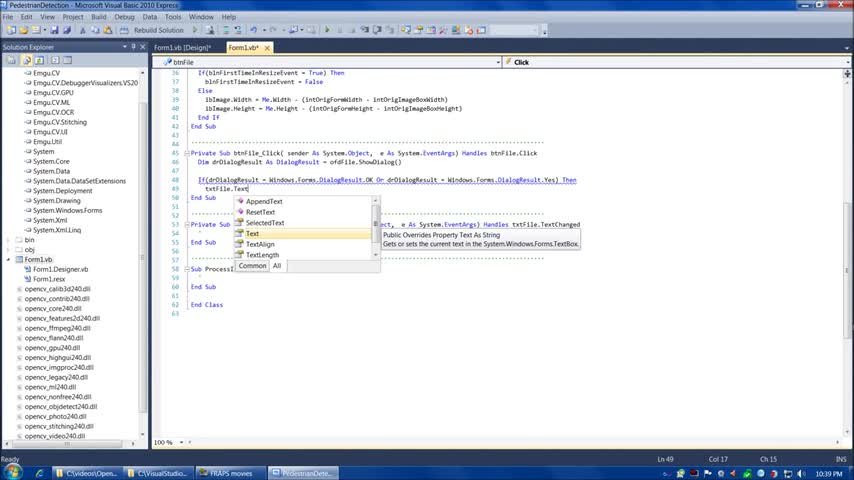This screenshot has width=854, height=480.
Task: Select the Form1.vb code tab
Action: (243, 48)
